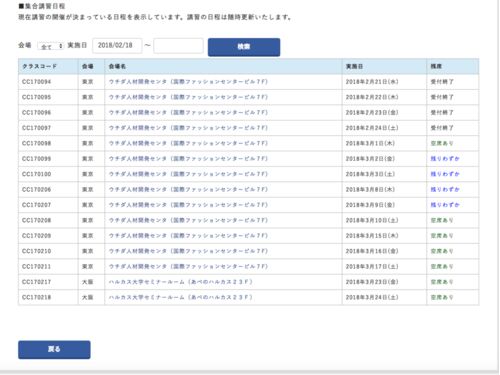This screenshot has width=500, height=375.
Task: Open venue link in row CC170211
Action: click(x=188, y=266)
